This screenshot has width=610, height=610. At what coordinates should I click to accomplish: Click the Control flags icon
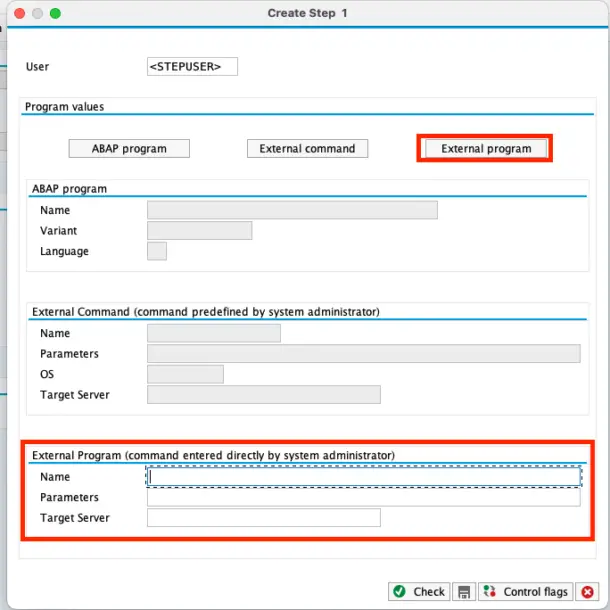point(489,591)
